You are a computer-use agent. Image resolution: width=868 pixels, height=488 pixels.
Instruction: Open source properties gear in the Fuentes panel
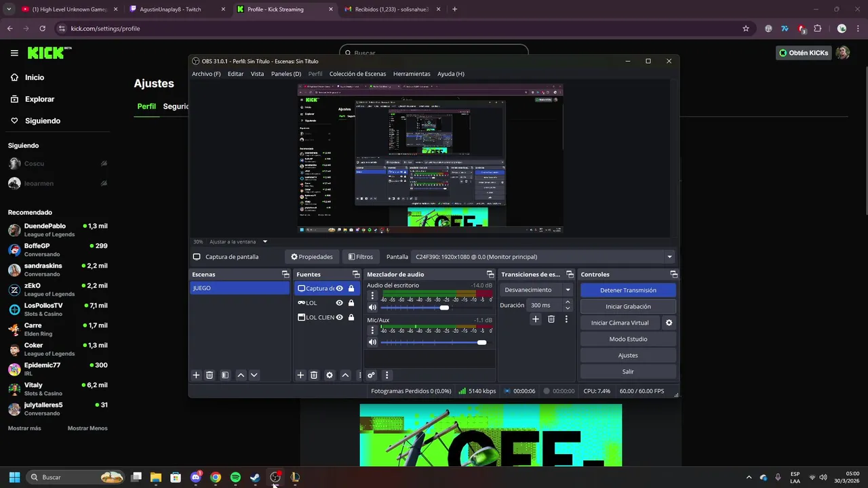(x=330, y=375)
